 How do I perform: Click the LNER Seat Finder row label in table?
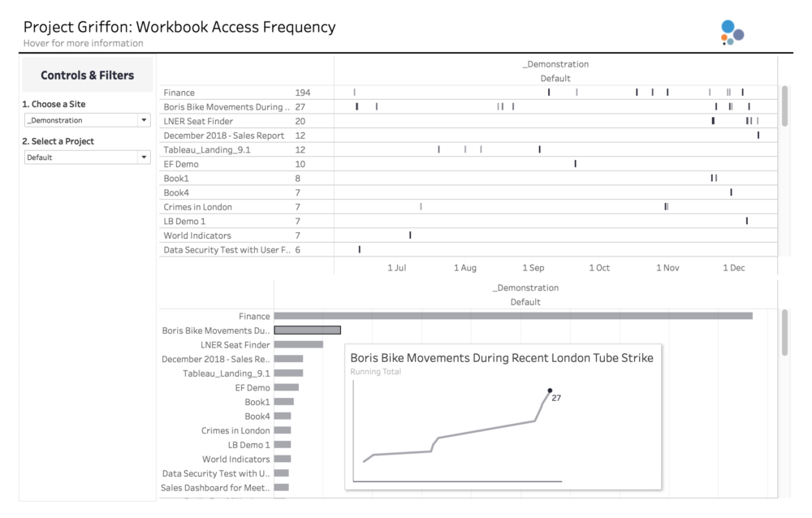[x=198, y=121]
